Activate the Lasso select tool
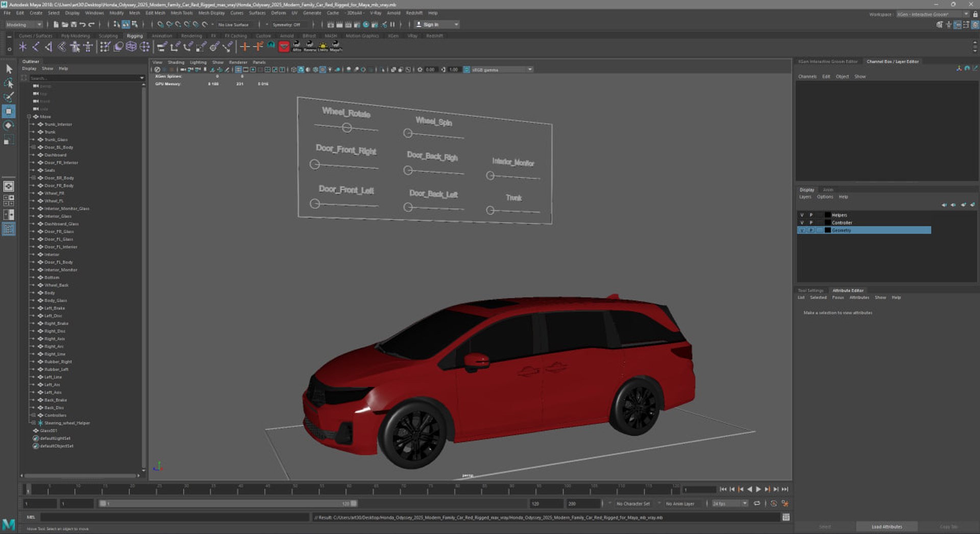Screen dimensions: 980x534 pos(9,83)
